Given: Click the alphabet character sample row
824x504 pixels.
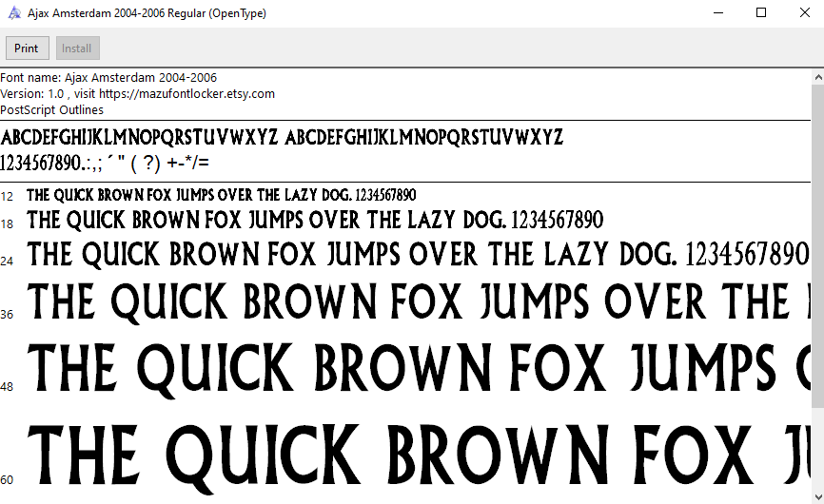Looking at the screenshot, I should coord(282,137).
